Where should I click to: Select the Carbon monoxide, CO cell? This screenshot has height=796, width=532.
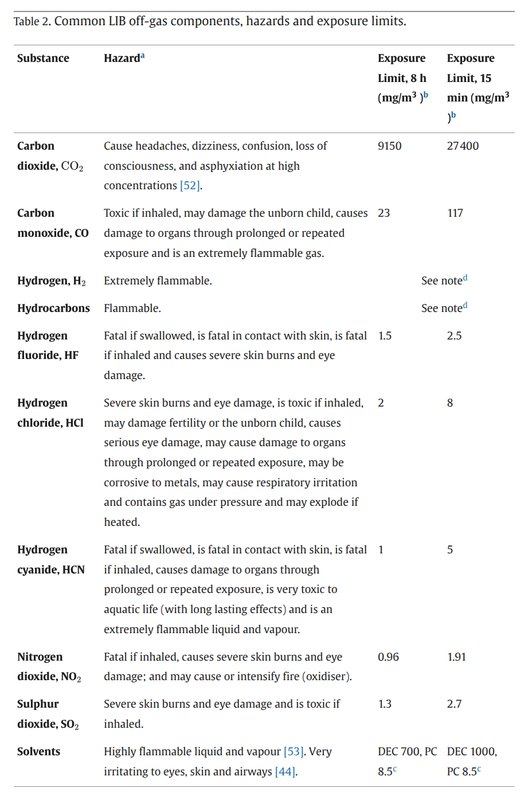tap(53, 223)
